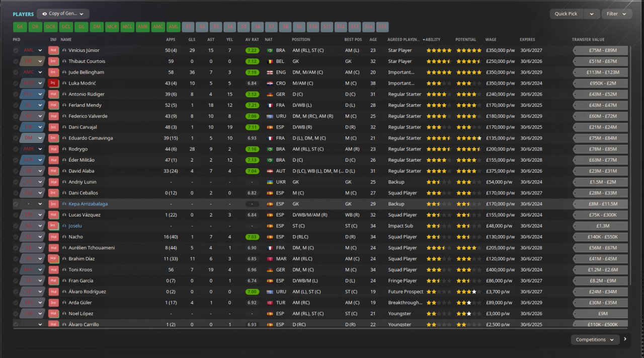Sort by the TRANSFER VALUE column header
This screenshot has height=358, width=644.
point(588,39)
